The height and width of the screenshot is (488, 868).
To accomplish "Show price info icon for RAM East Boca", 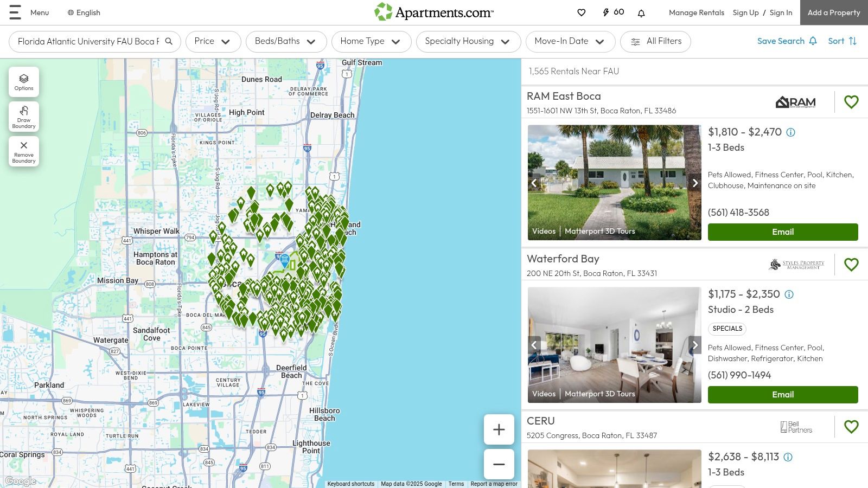I will (x=791, y=132).
